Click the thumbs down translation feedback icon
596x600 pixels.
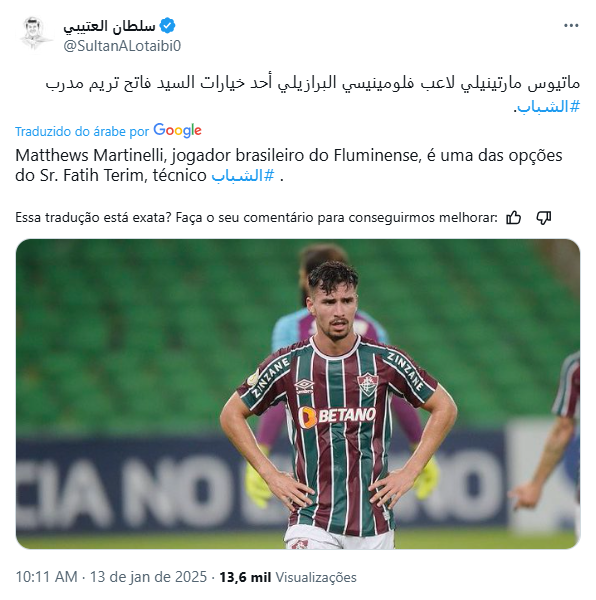[543, 218]
